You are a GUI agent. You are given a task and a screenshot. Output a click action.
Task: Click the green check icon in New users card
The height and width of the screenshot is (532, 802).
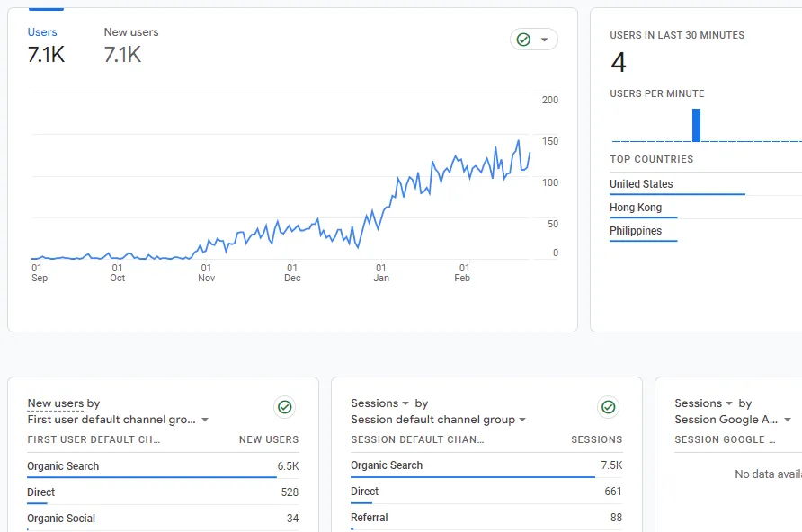[285, 408]
